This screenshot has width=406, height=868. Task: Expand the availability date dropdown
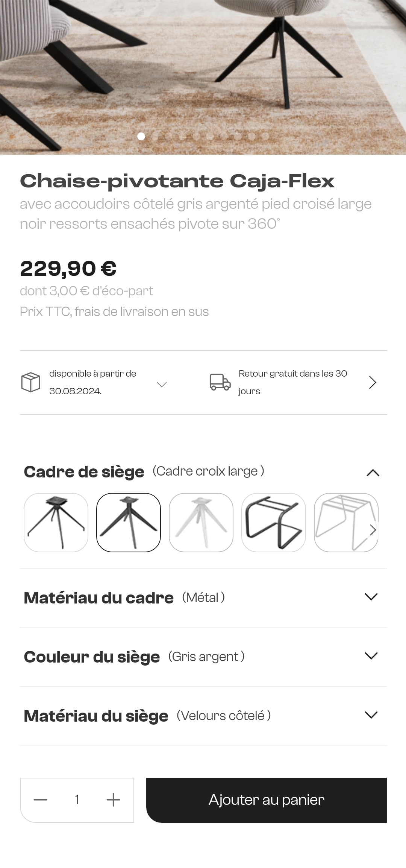[x=162, y=385]
